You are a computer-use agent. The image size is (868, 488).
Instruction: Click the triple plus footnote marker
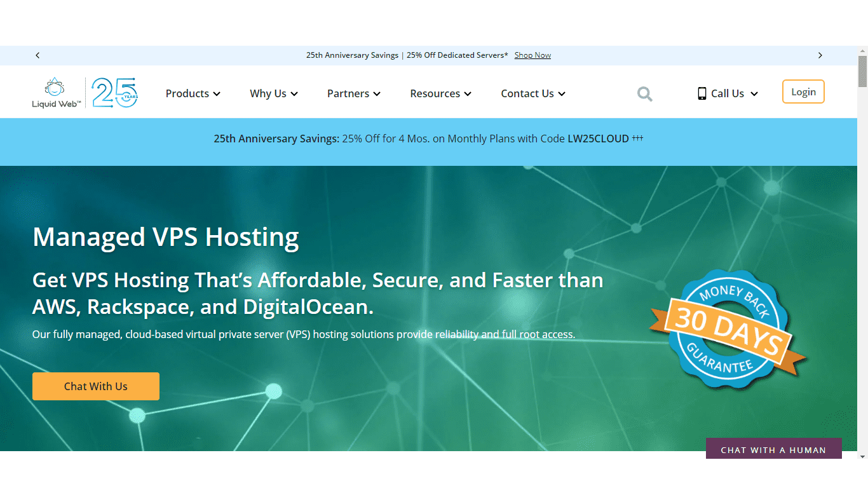coord(637,138)
